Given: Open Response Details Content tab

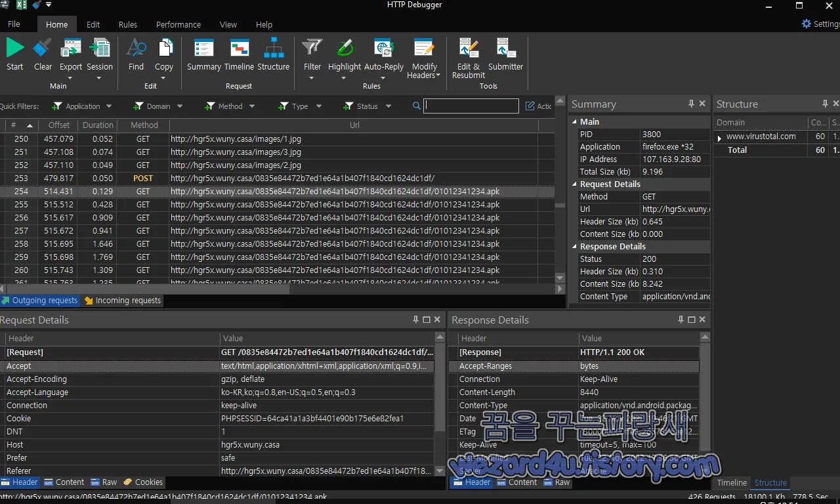Looking at the screenshot, I should click(x=516, y=482).
